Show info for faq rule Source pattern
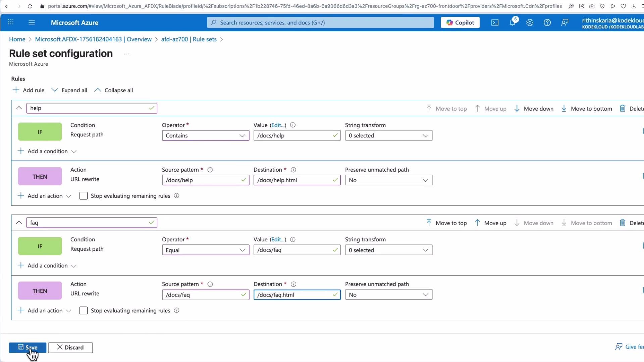 pyautogui.click(x=210, y=284)
